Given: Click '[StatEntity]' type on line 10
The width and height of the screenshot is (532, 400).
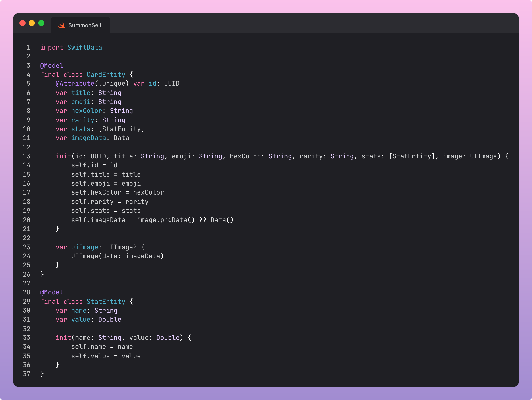Looking at the screenshot, I should (122, 129).
